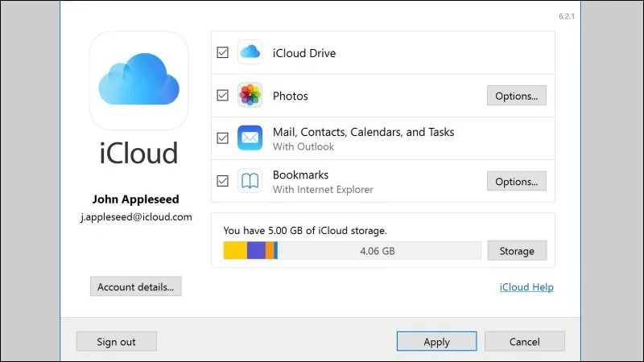Click the version number 6.2.1
The image size is (644, 362).
coord(567,16)
